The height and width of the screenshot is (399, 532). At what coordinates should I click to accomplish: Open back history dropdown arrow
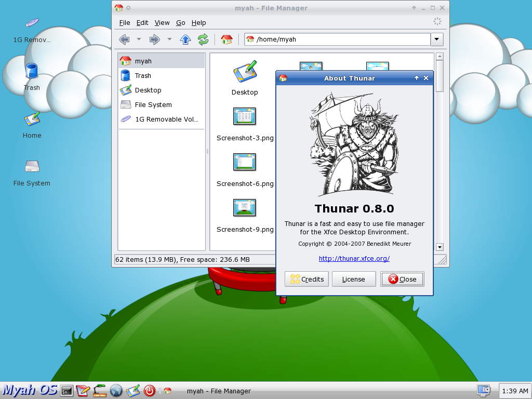point(139,39)
